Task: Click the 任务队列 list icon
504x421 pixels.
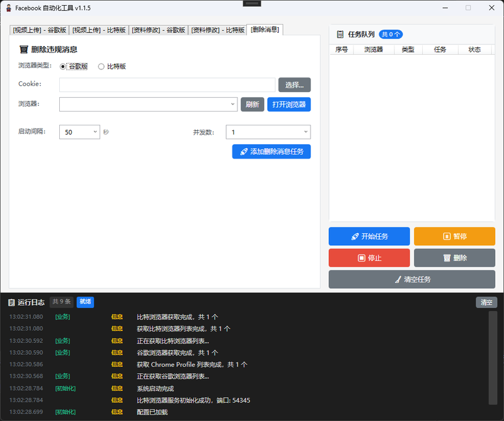Action: [340, 35]
